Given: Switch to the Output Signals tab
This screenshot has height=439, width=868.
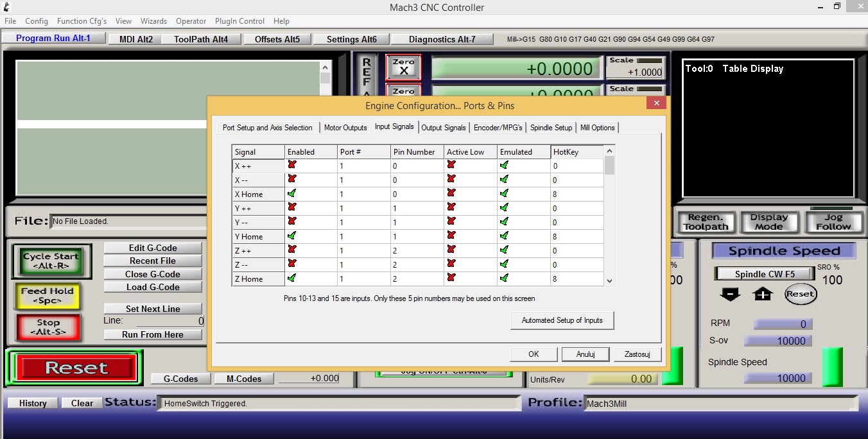Looking at the screenshot, I should click(444, 128).
